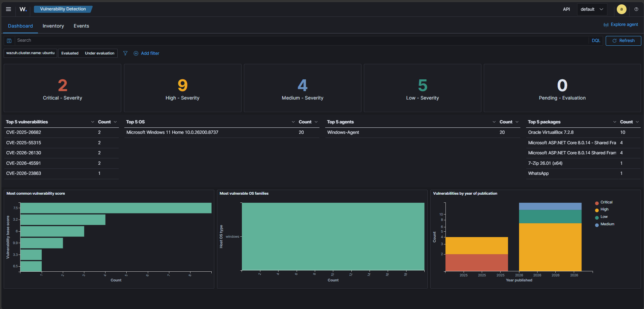This screenshot has height=309, width=644.
Task: Open the help icon in header
Action: 636,9
